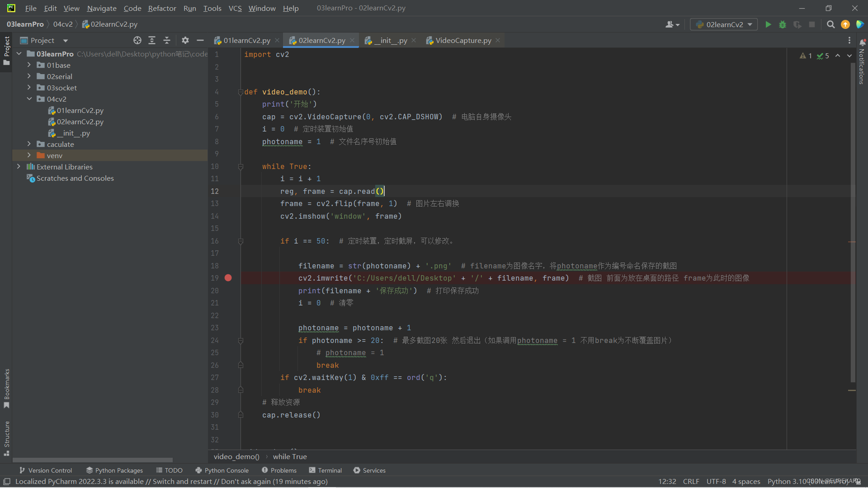Expand the 01base folder
This screenshot has height=488, width=868.
tap(29, 65)
